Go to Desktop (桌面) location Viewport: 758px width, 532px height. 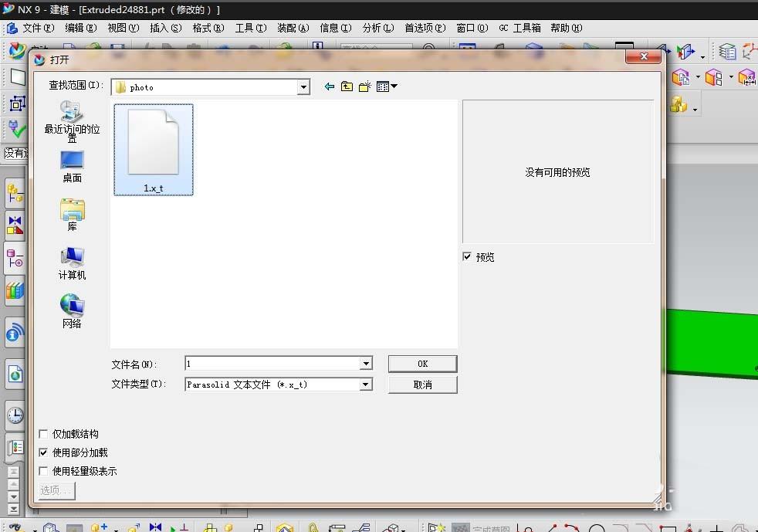(72, 166)
